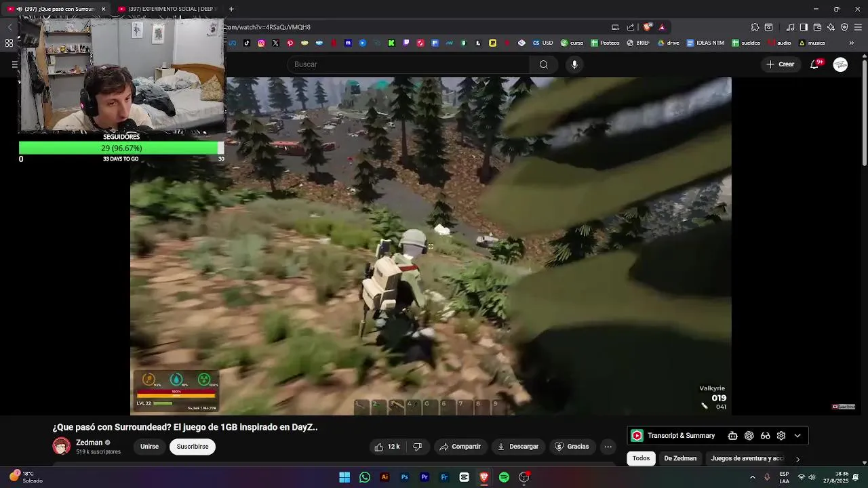
Task: Like the video with 12 k likes
Action: tap(387, 447)
